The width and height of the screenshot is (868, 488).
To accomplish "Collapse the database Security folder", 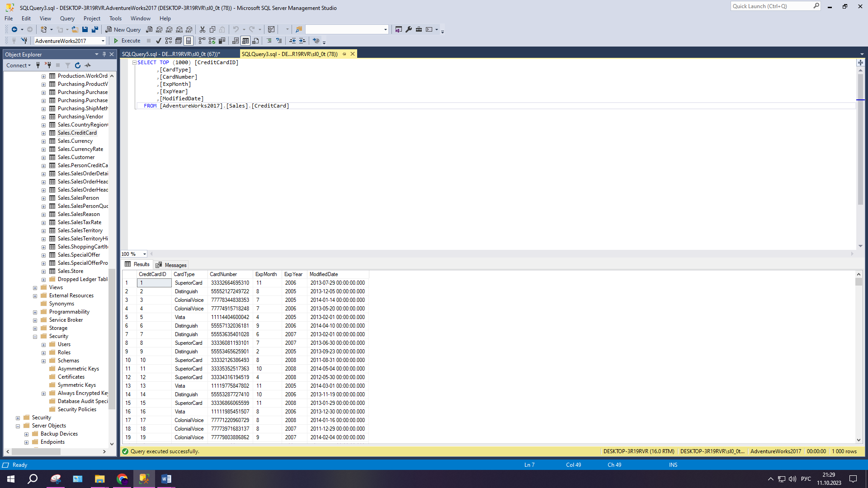I will tap(35, 336).
